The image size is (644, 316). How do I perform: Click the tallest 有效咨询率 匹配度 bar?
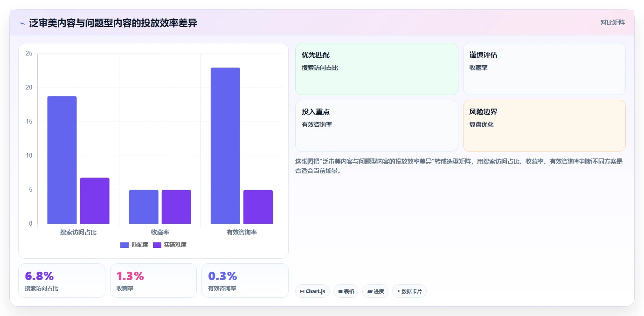click(x=225, y=145)
